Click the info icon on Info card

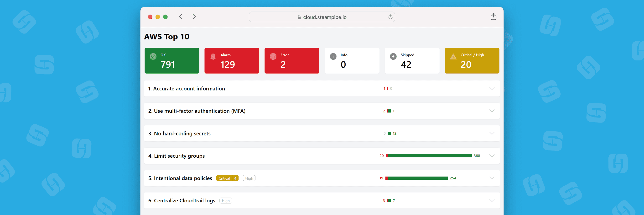(x=333, y=56)
